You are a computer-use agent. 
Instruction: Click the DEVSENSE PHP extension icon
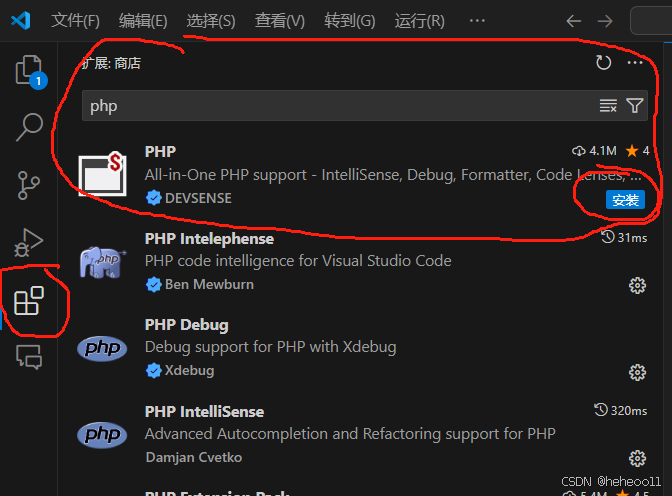coord(102,174)
